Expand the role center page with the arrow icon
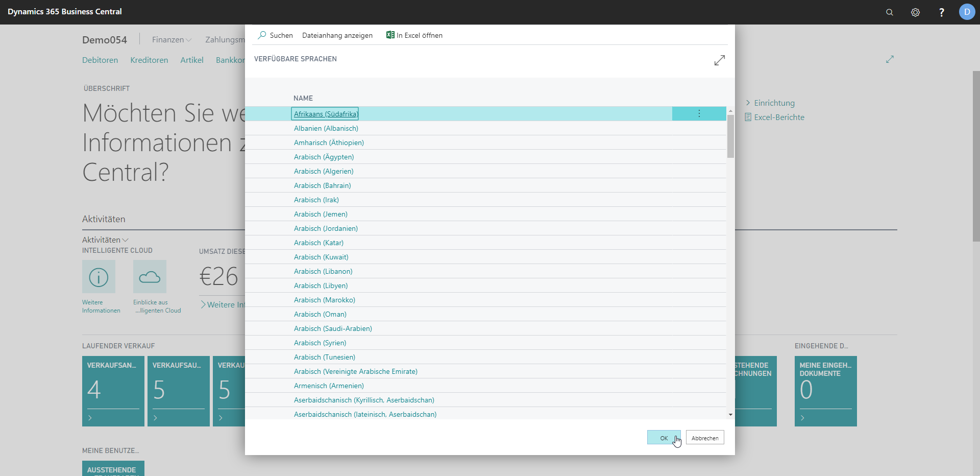Screen dimensions: 980x476 click(890, 60)
